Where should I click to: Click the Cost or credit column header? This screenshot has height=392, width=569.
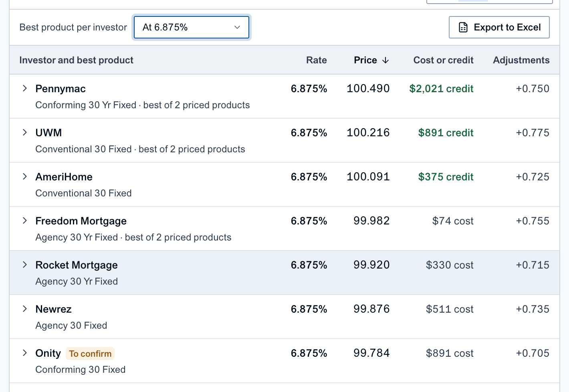444,60
